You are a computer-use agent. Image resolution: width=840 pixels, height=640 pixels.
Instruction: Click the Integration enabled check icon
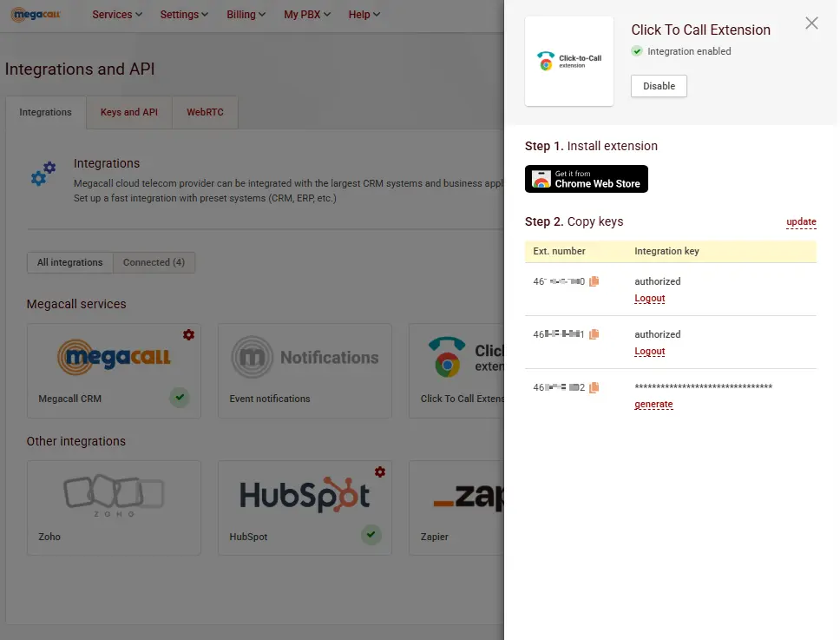pos(637,51)
